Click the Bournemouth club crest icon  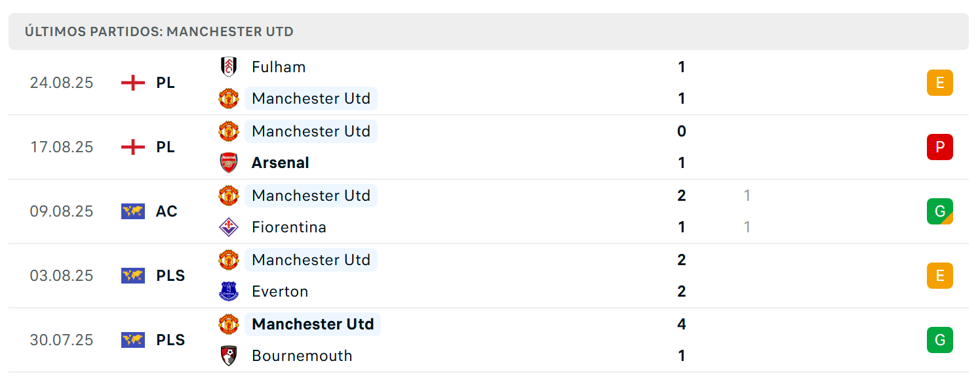coord(228,356)
